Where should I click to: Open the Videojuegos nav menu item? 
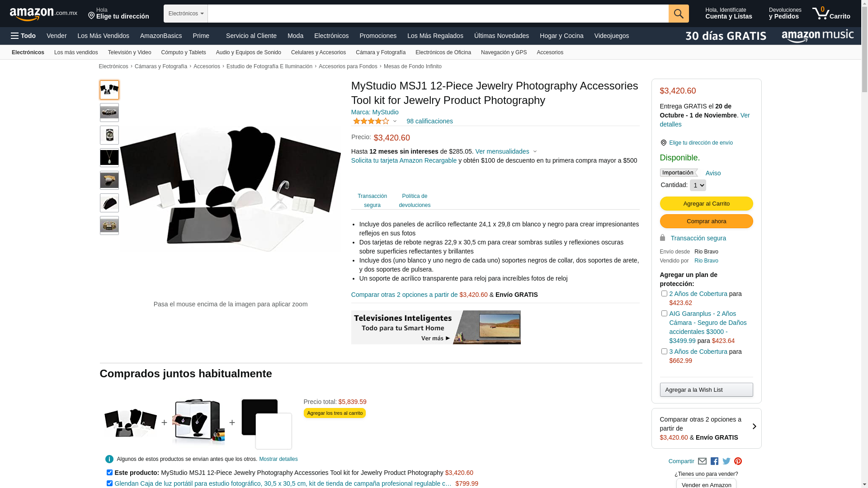[611, 36]
